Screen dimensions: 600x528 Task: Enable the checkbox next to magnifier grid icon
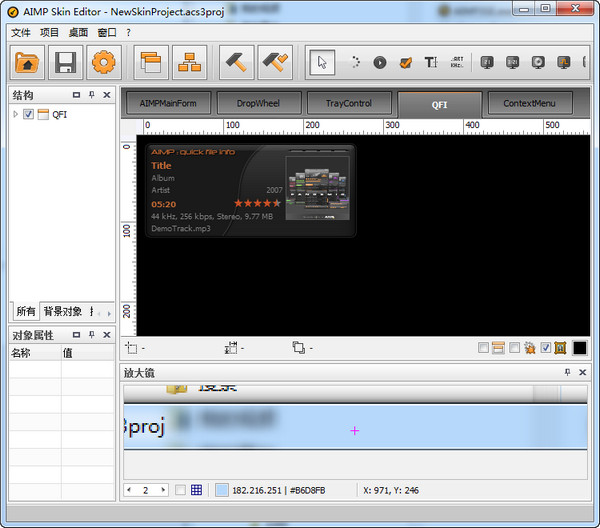coord(180,490)
